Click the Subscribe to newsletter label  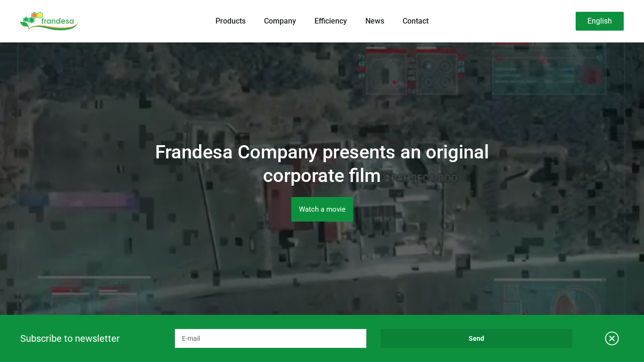coord(70,338)
